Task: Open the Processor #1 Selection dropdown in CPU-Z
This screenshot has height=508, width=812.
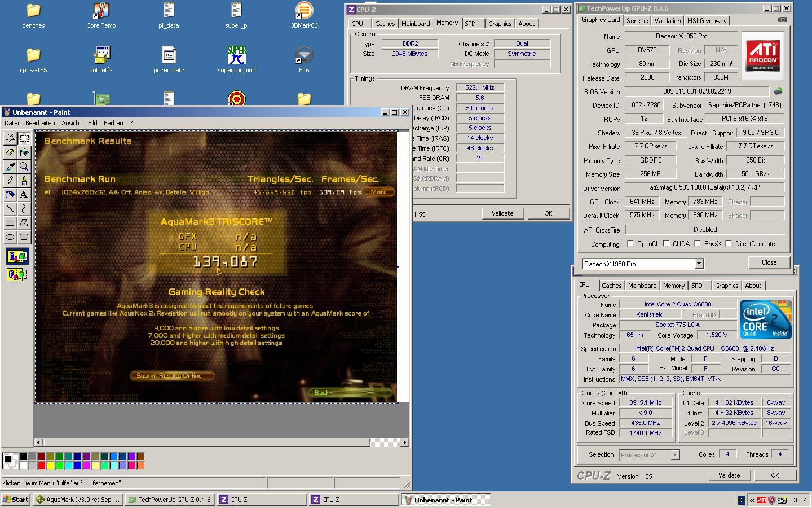Action: point(675,455)
